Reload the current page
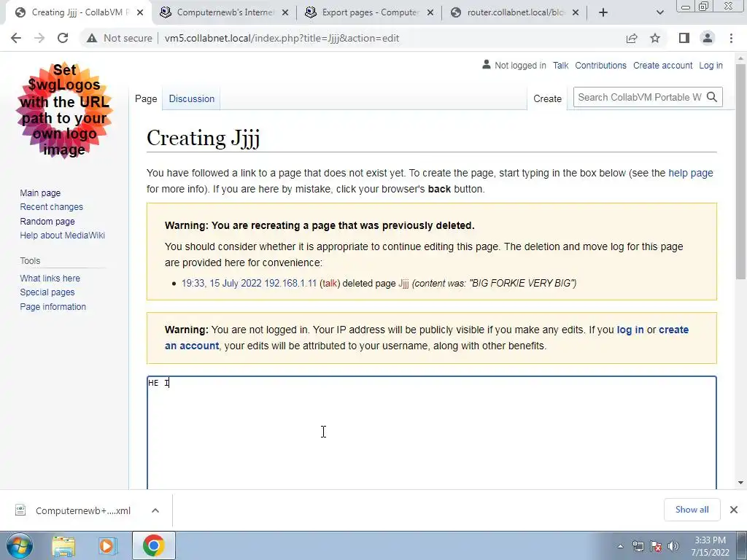747x560 pixels. tap(63, 38)
